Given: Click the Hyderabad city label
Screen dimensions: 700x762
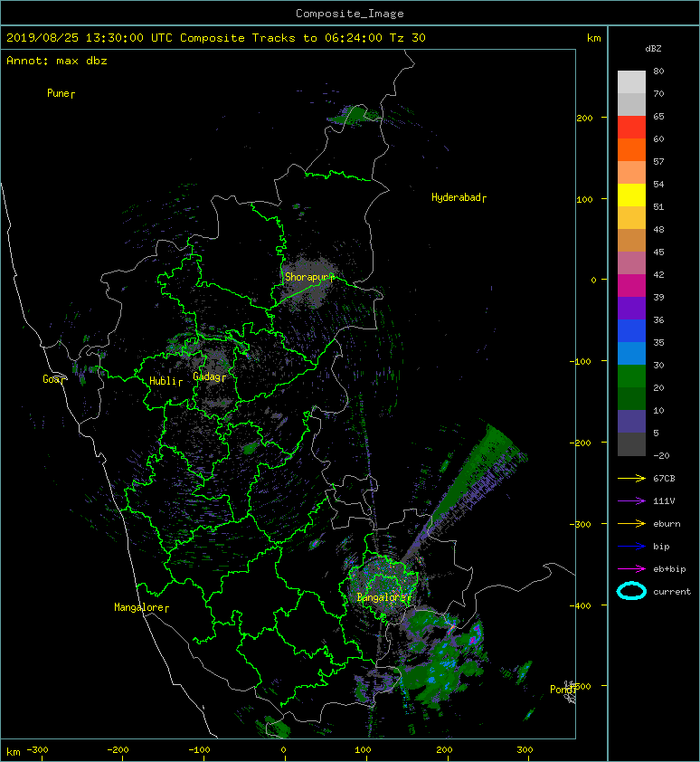Looking at the screenshot, I should click(456, 197).
